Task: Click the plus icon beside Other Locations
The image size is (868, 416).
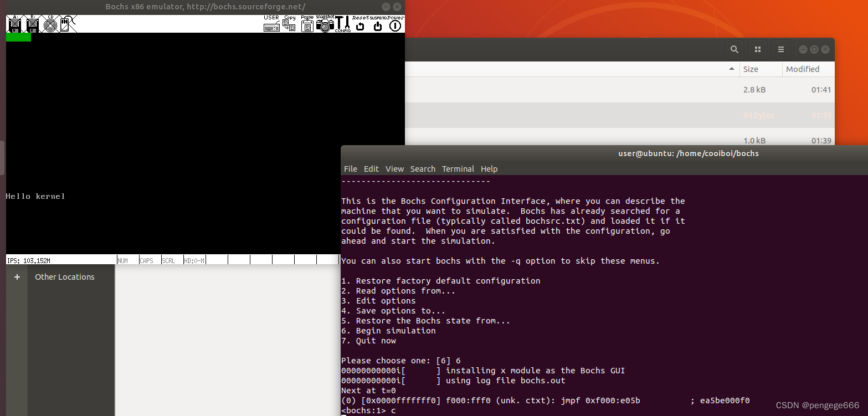Action: point(17,277)
